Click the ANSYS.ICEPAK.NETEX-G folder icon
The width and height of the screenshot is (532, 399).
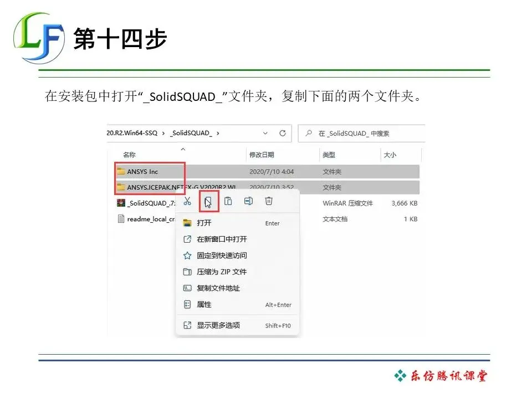[x=121, y=187]
